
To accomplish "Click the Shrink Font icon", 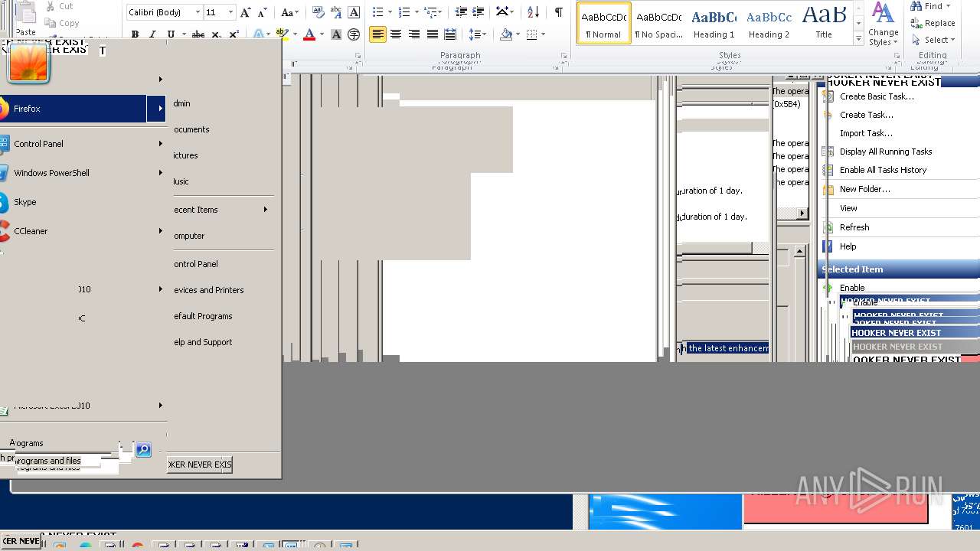I will tap(263, 12).
